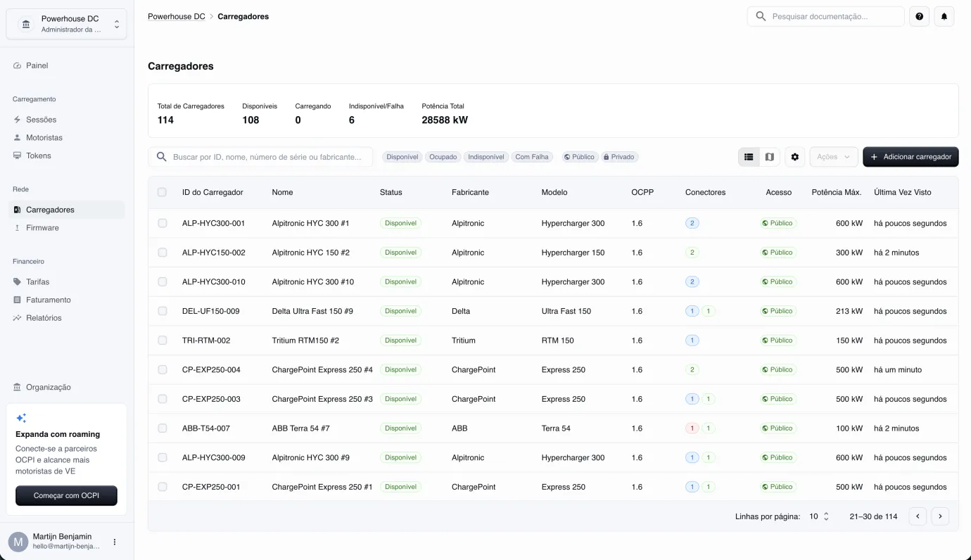Switch to map view icon
The height and width of the screenshot is (560, 971).
point(769,157)
